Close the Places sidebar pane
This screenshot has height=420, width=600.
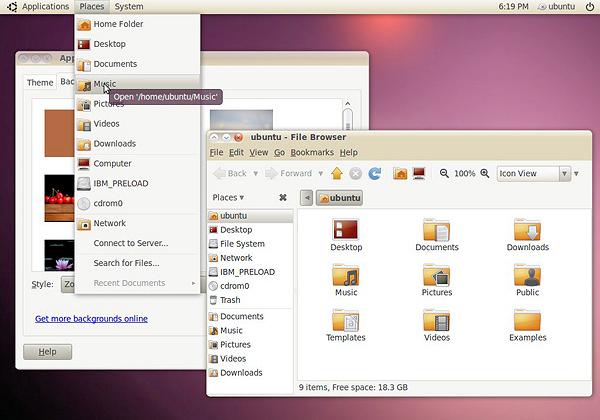point(283,197)
